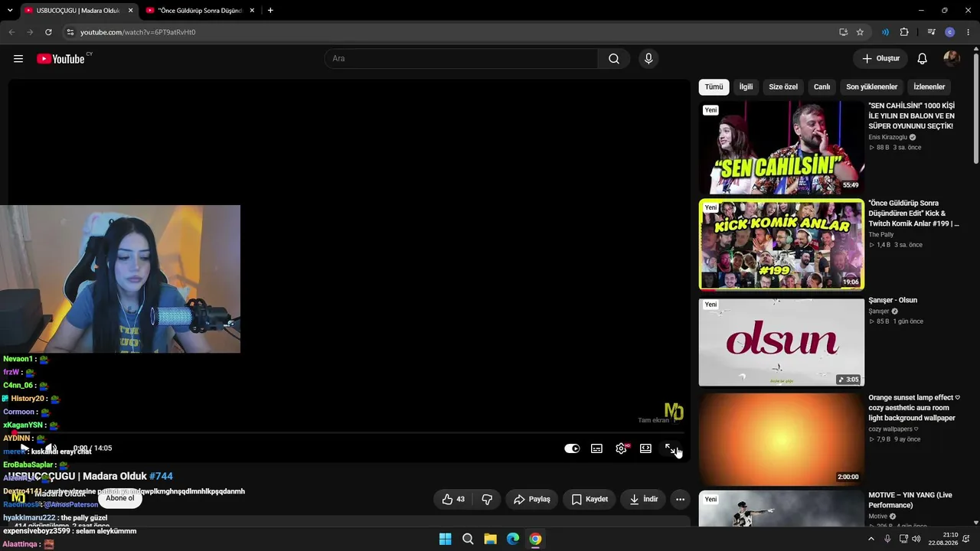Reload the page in Chrome
This screenshot has width=980, height=551.
click(x=48, y=32)
